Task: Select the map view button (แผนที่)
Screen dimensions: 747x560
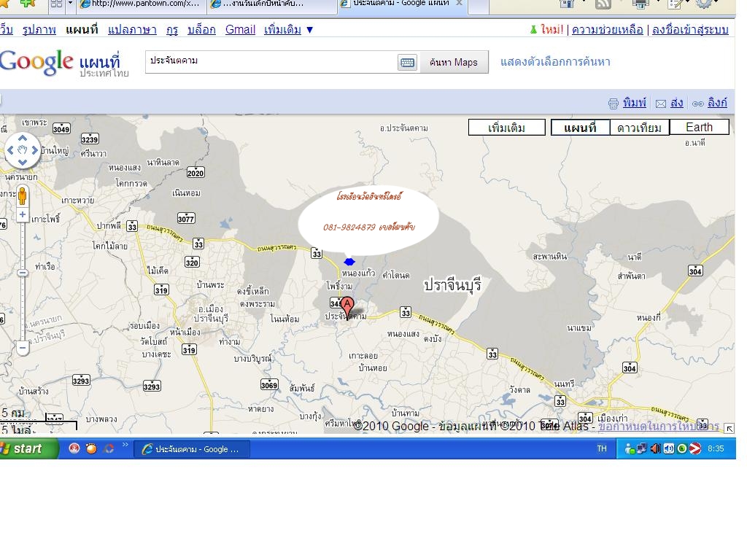Action: (x=580, y=128)
